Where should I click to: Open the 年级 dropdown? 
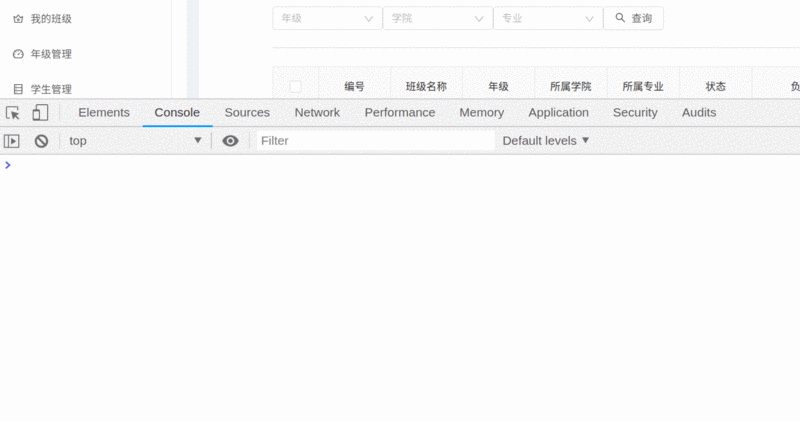point(327,18)
